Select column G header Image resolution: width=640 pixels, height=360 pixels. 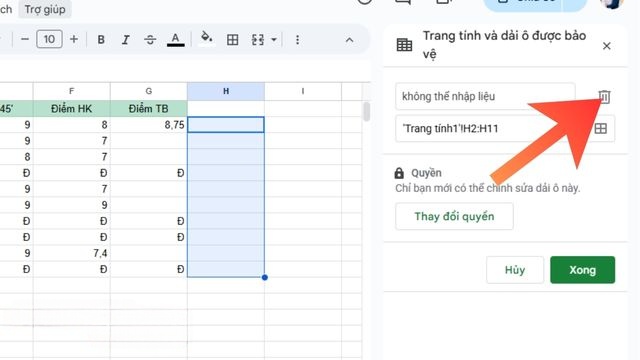click(149, 91)
